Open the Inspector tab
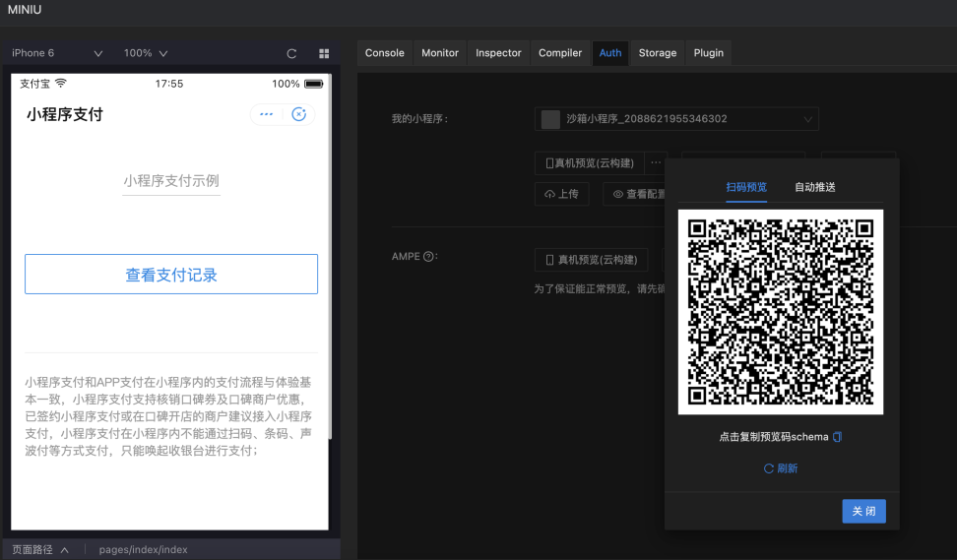 tap(498, 53)
